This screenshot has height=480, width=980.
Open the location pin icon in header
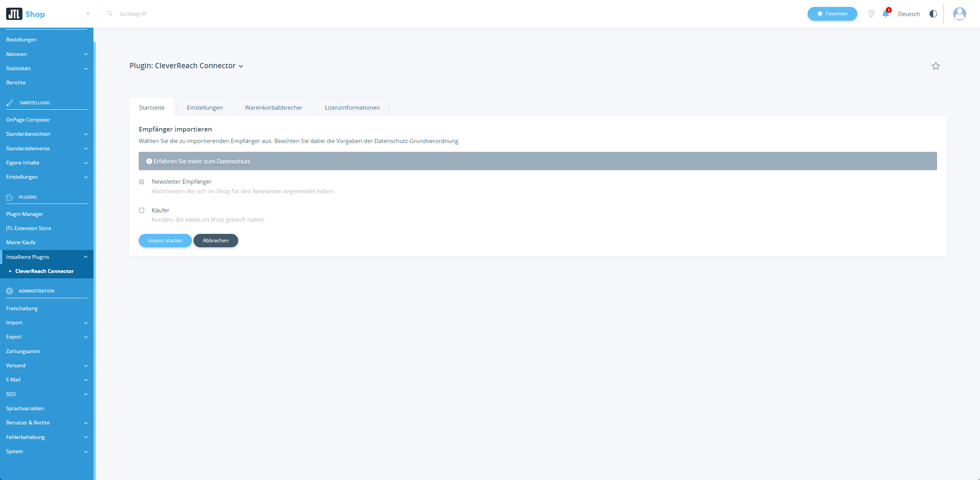[871, 14]
